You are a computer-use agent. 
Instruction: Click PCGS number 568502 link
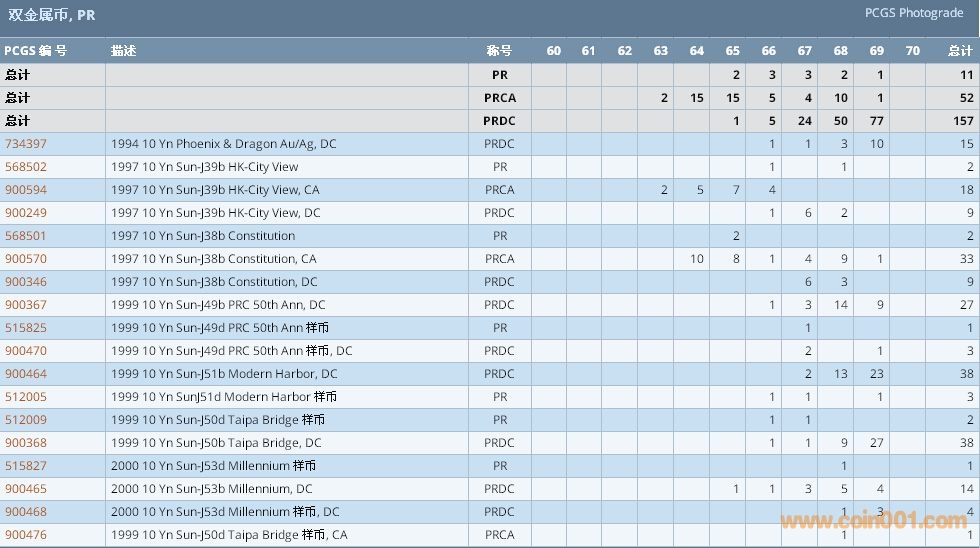[x=26, y=167]
